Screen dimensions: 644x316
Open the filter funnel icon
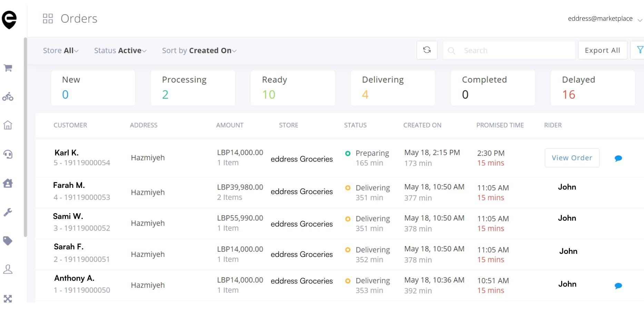pyautogui.click(x=640, y=50)
